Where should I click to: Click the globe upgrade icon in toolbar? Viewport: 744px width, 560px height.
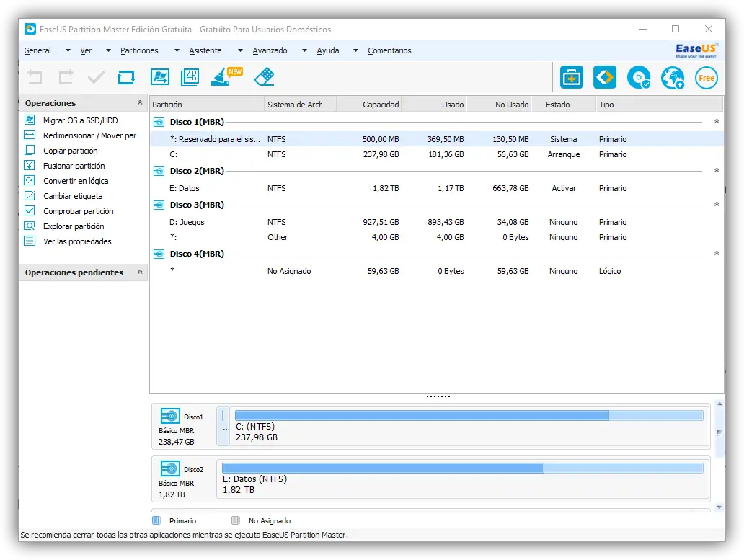point(672,77)
